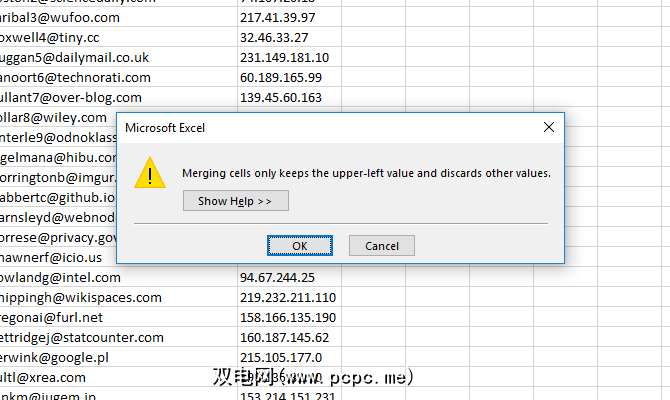Select cell containing 217.41.39.97
This screenshot has width=670, height=400.
pos(276,17)
